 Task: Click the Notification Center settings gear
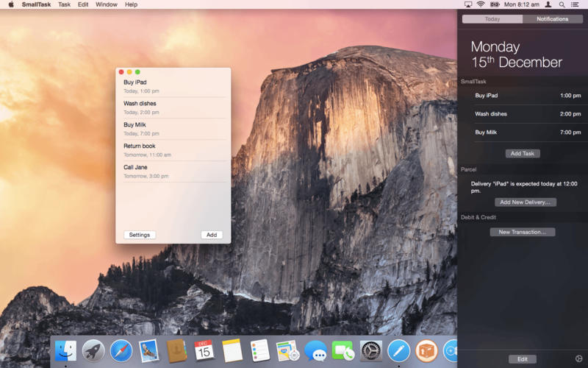(578, 358)
